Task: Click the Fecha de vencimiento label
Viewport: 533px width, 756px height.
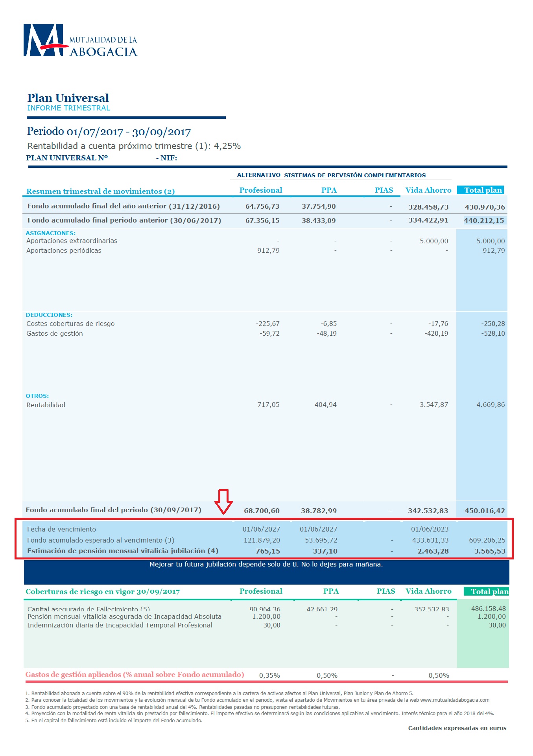Action: pyautogui.click(x=61, y=529)
